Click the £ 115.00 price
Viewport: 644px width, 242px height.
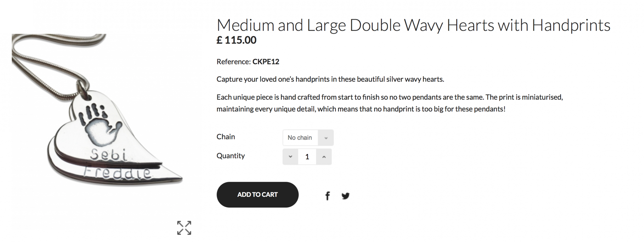236,40
